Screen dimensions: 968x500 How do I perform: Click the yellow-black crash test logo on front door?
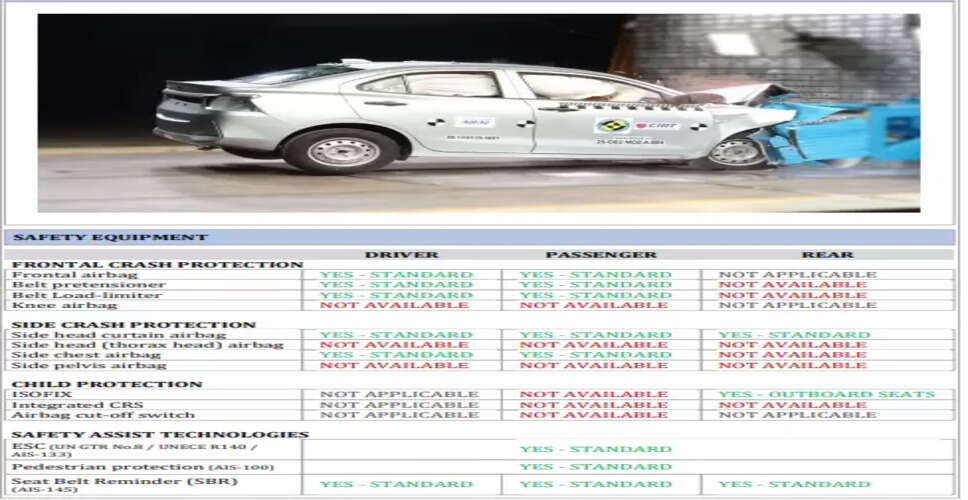click(611, 125)
